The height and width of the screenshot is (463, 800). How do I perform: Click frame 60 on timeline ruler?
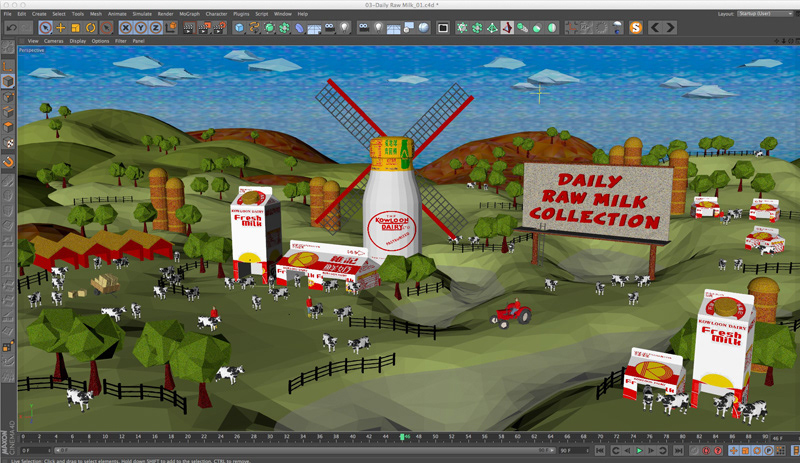[x=517, y=437]
